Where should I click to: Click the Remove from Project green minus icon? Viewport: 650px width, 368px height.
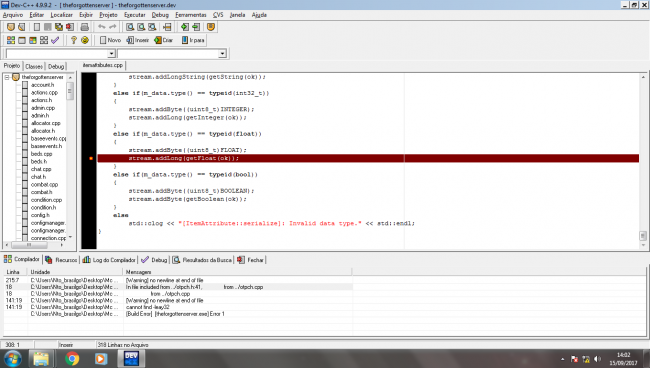(x=196, y=27)
